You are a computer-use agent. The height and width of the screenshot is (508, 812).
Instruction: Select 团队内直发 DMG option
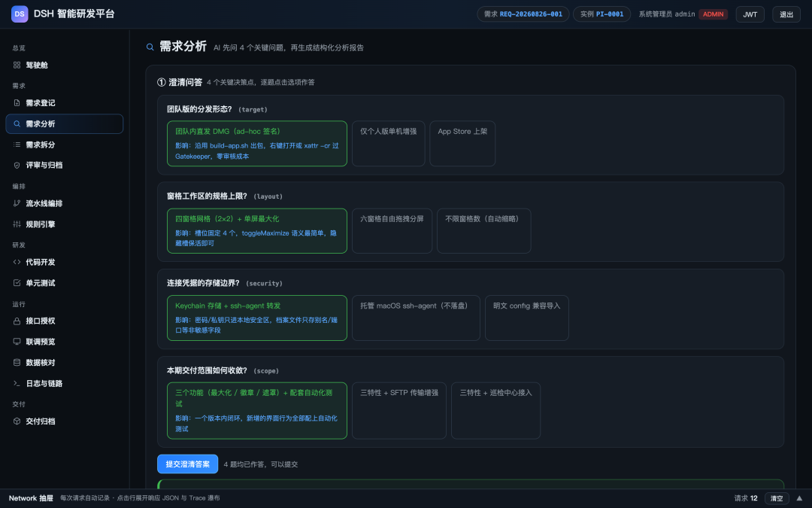pyautogui.click(x=257, y=144)
